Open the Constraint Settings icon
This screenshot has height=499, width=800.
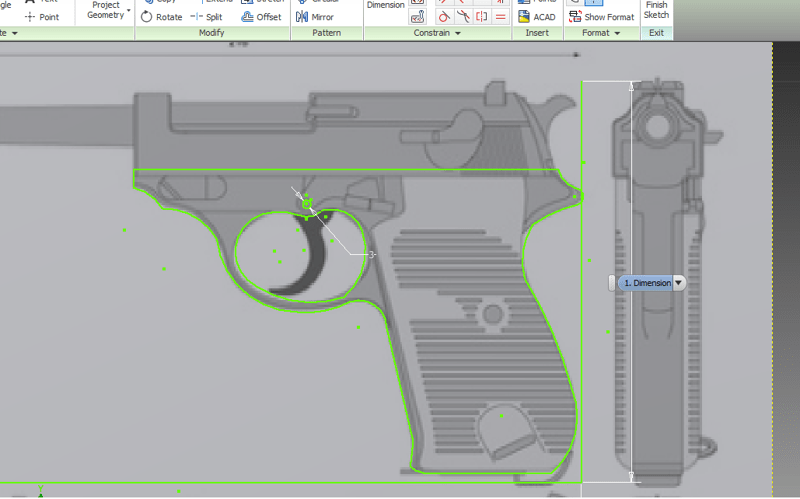coord(417,17)
